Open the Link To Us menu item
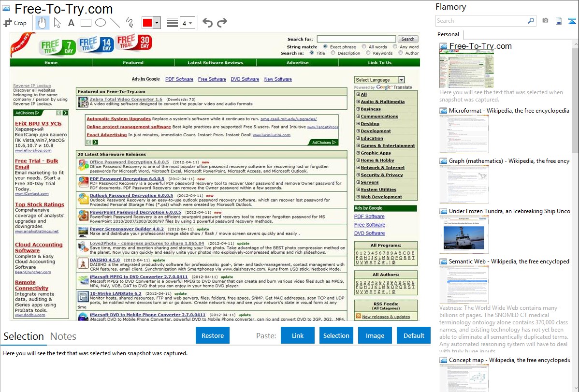This screenshot has width=579, height=392. (x=379, y=62)
